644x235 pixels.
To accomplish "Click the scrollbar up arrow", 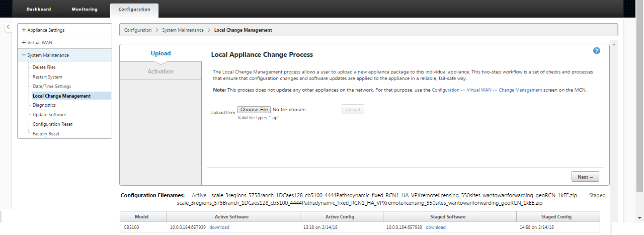I will coord(614,44).
